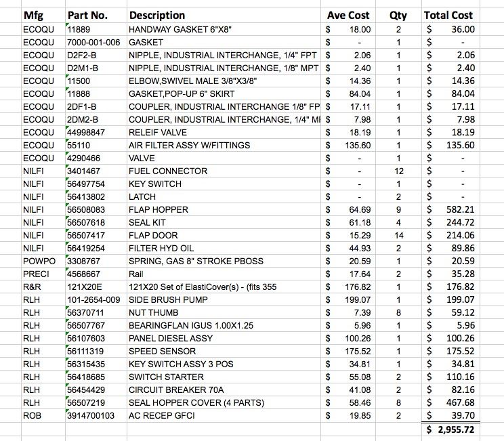The height and width of the screenshot is (441, 504).
Task: Select the FLAP HOPPER total cost 582.21
Action: click(459, 210)
